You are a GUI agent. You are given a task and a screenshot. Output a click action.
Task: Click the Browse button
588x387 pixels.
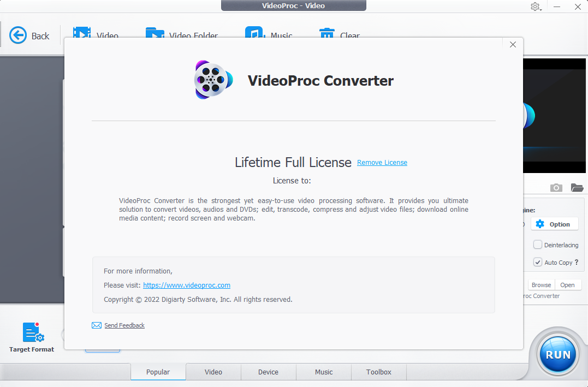(541, 285)
